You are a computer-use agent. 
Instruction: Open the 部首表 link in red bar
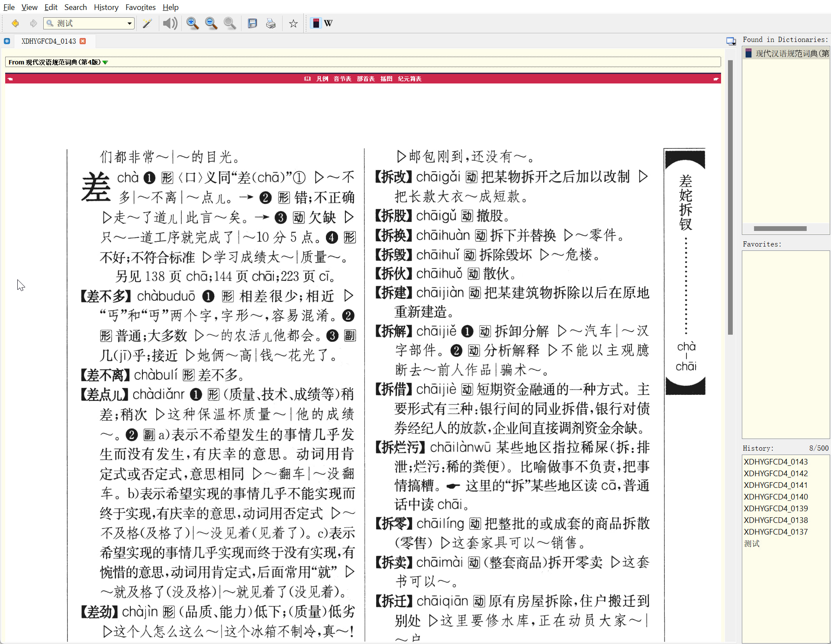coord(366,79)
